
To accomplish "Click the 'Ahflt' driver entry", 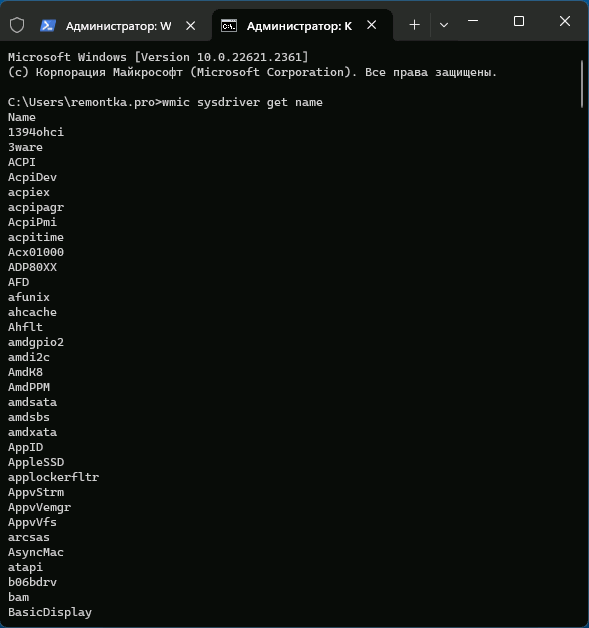I will 25,327.
